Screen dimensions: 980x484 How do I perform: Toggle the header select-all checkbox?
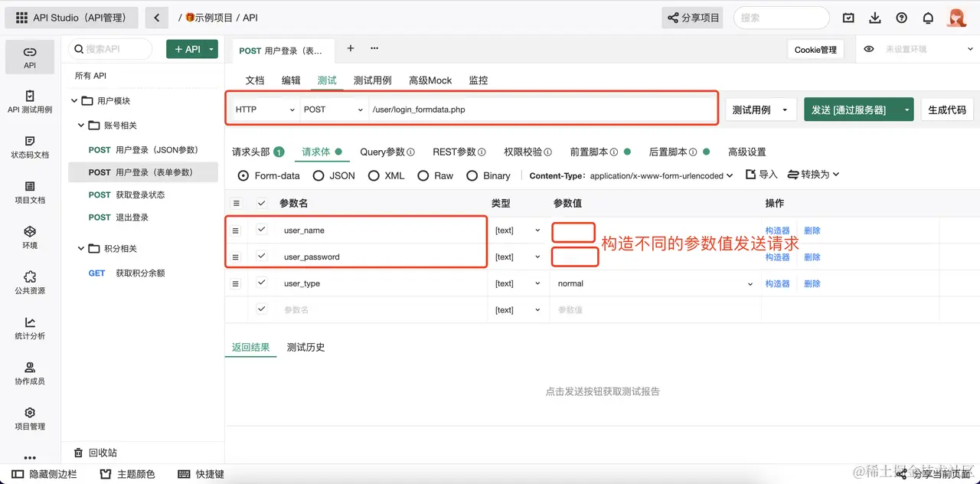point(262,204)
